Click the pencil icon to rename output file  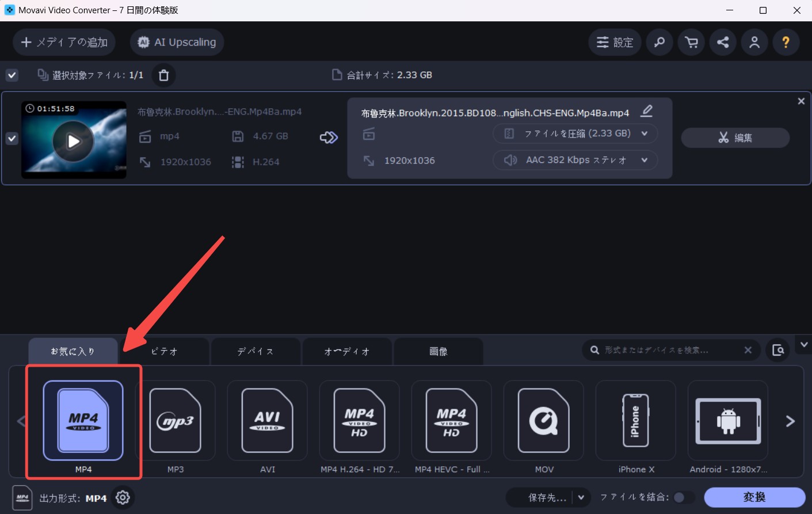click(647, 111)
